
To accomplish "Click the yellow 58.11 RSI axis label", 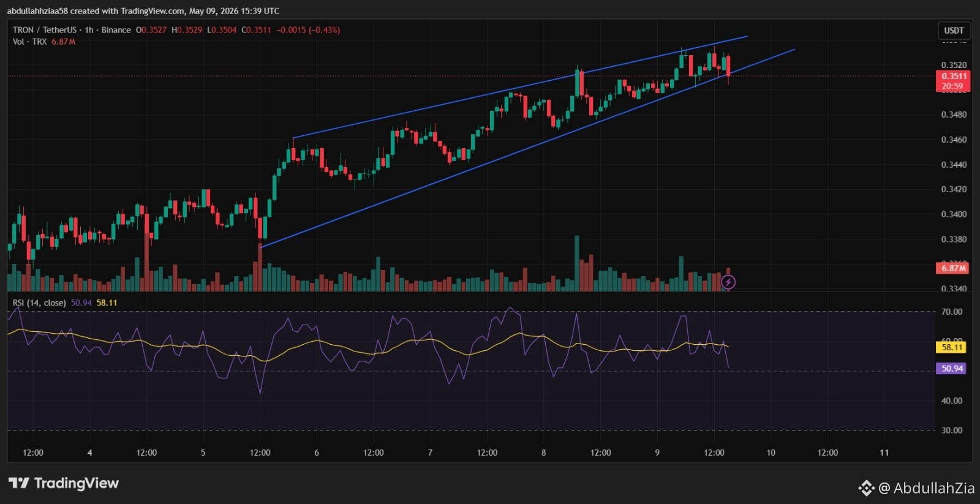I will tap(952, 347).
